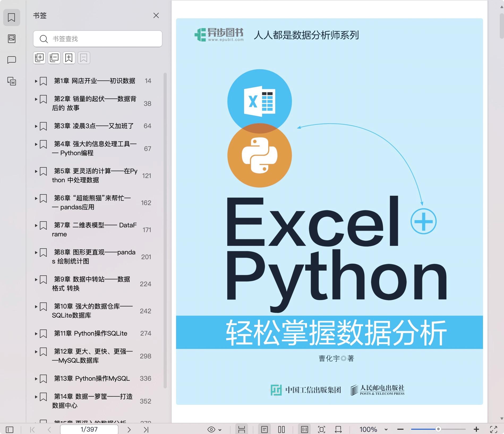Click page number 64 in bookmark list

click(x=147, y=126)
